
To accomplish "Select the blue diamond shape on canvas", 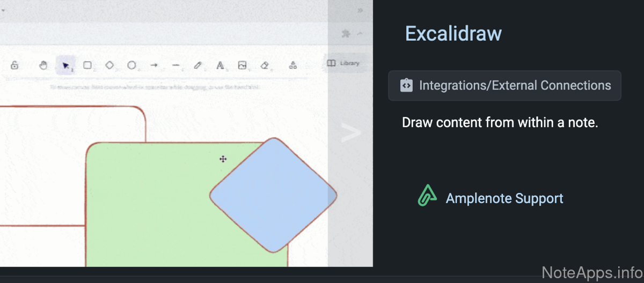I will 273,195.
